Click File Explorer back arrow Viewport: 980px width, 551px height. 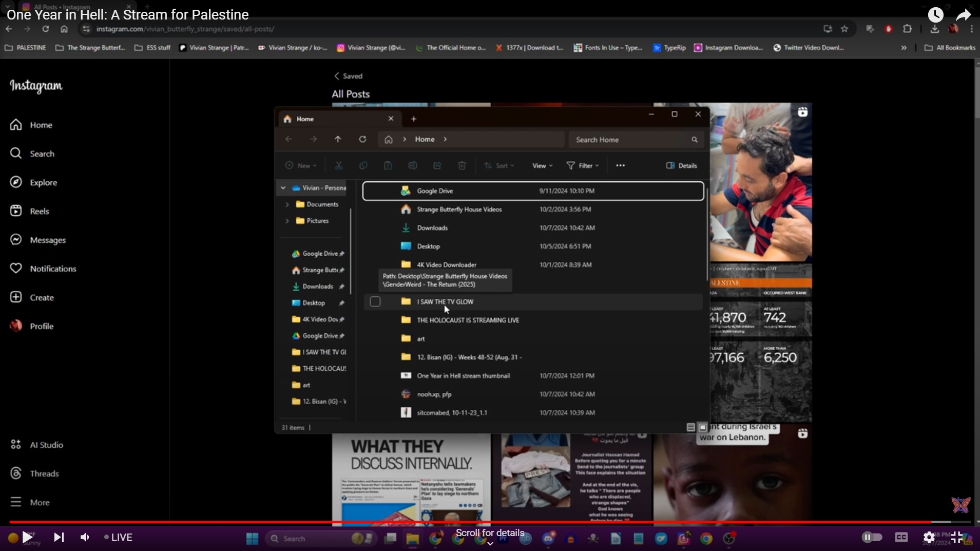[x=289, y=139]
